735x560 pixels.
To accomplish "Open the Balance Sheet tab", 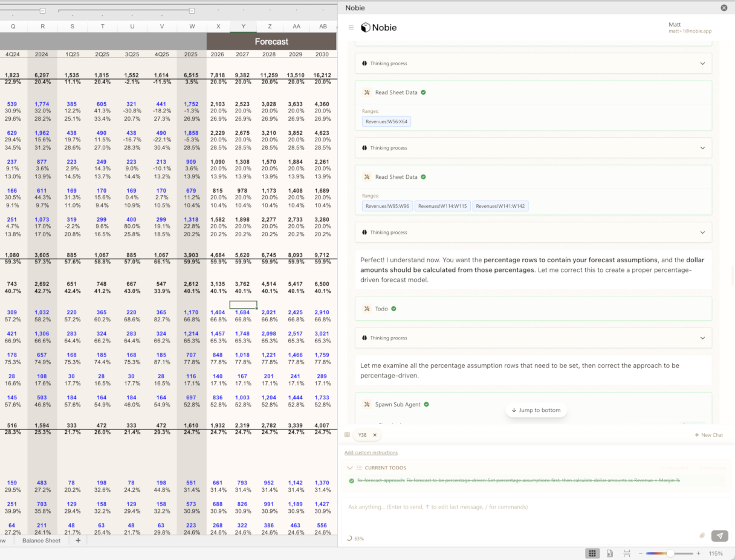I will point(41,541).
